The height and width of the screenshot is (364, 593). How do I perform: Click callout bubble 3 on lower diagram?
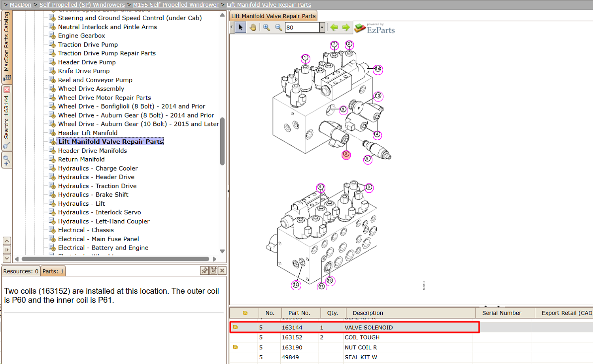click(369, 188)
